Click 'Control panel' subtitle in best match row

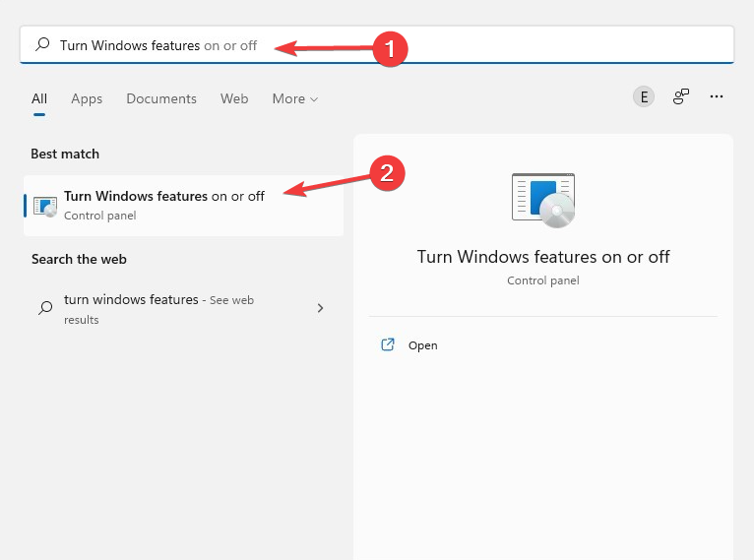coord(100,216)
